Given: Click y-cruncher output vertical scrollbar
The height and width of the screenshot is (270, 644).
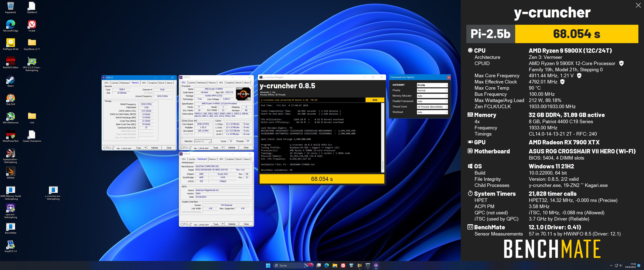Looking at the screenshot, I should click(x=382, y=137).
